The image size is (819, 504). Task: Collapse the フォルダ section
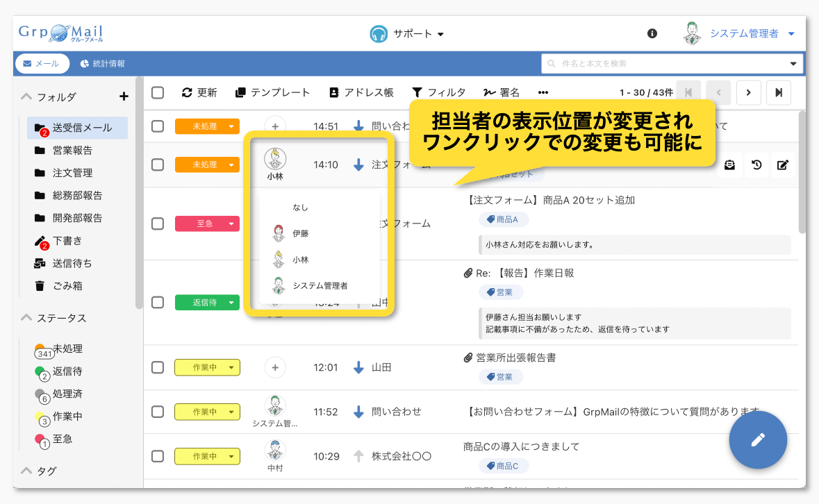pos(26,96)
